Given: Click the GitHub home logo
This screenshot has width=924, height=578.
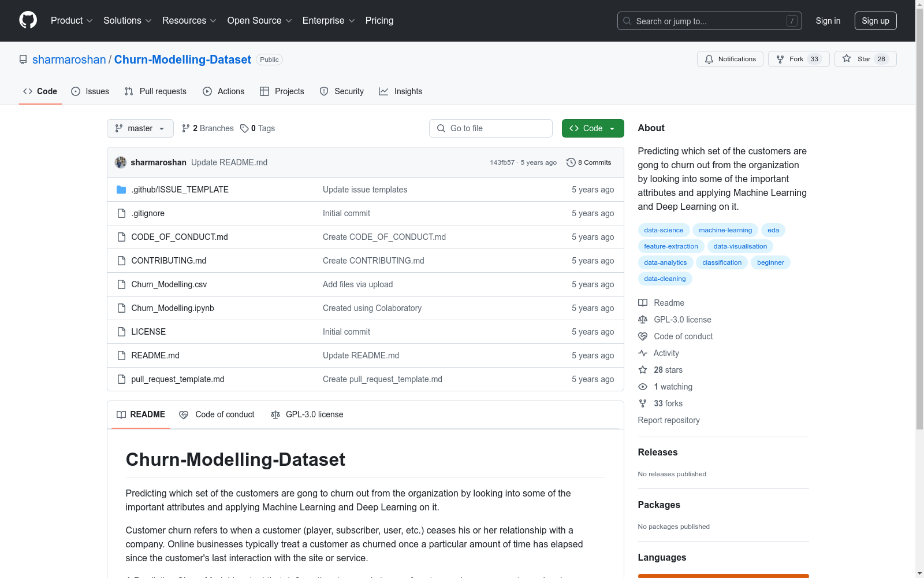Looking at the screenshot, I should pos(28,20).
